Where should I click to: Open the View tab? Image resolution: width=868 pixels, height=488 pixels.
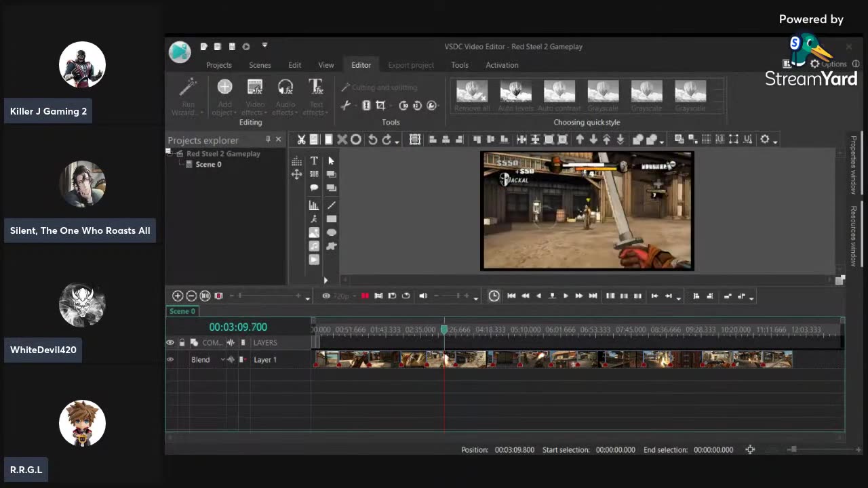tap(326, 65)
